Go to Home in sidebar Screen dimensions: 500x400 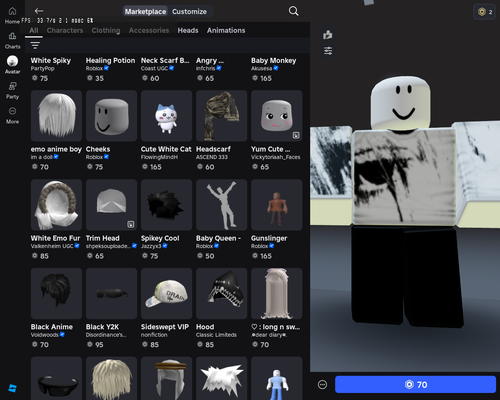pyautogui.click(x=12, y=15)
